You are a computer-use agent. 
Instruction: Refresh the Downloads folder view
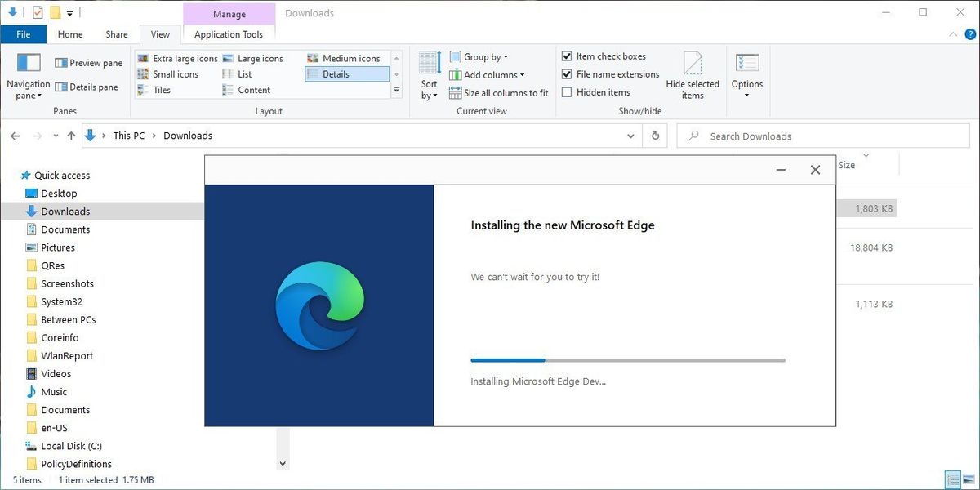pos(655,136)
